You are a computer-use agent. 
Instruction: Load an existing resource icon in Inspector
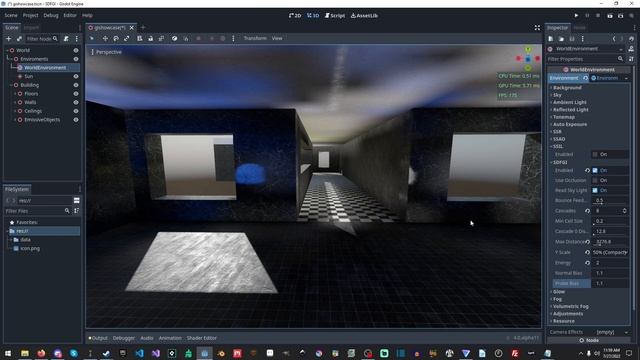pos(561,39)
